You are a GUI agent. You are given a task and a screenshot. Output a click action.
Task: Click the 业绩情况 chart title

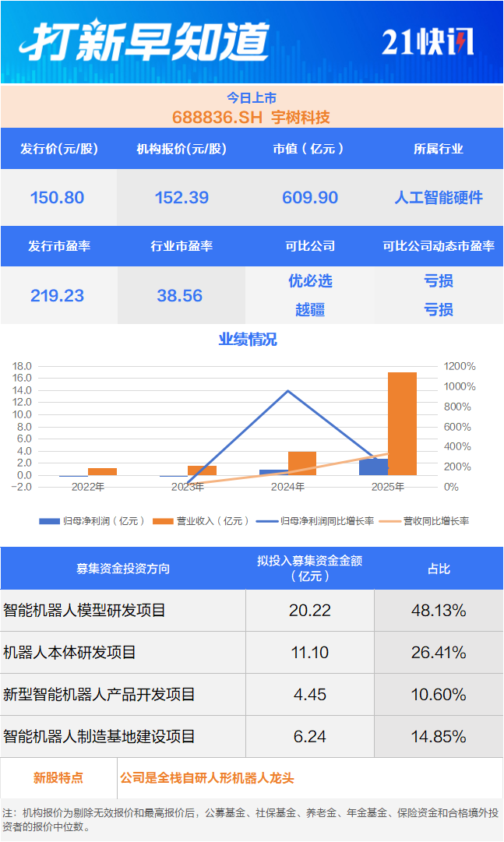[248, 340]
